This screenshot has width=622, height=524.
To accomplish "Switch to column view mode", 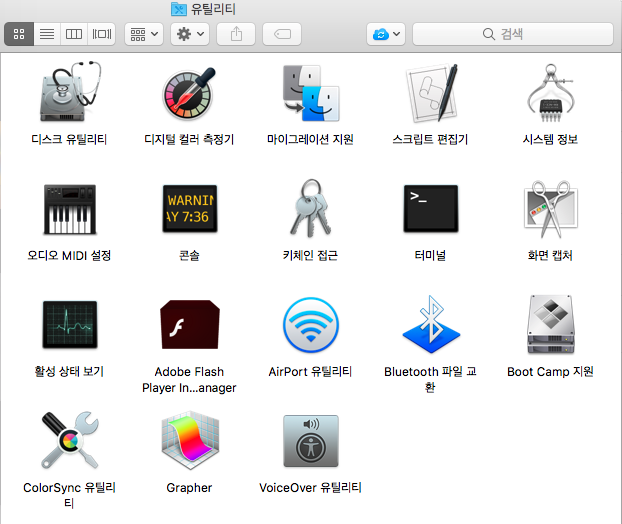I will pos(74,34).
